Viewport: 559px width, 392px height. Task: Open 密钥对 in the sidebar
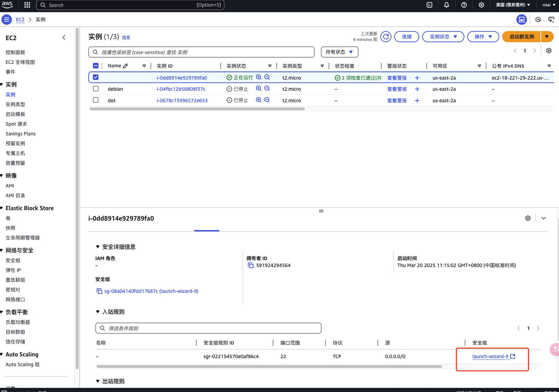click(x=13, y=290)
